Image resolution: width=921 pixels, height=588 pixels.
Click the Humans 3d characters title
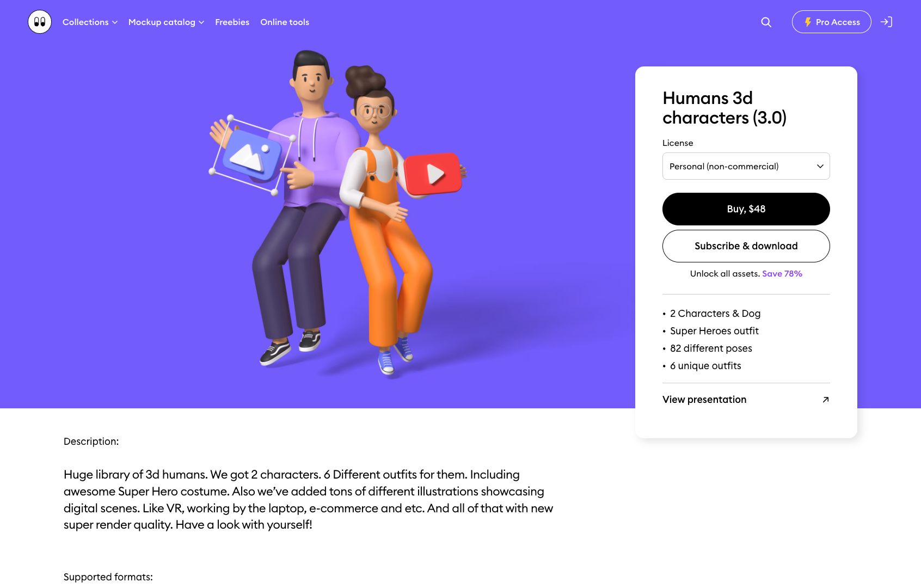724,108
